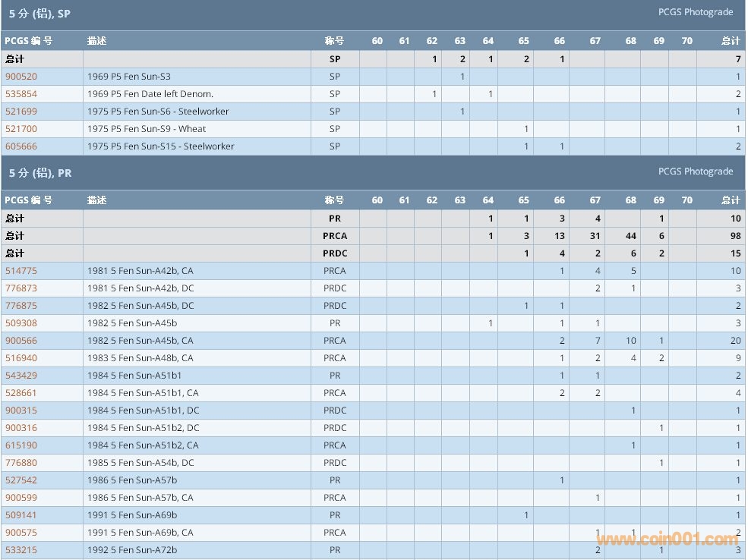This screenshot has width=748, height=560.
Task: Select PCGS number 527542 link
Action: pyautogui.click(x=21, y=480)
